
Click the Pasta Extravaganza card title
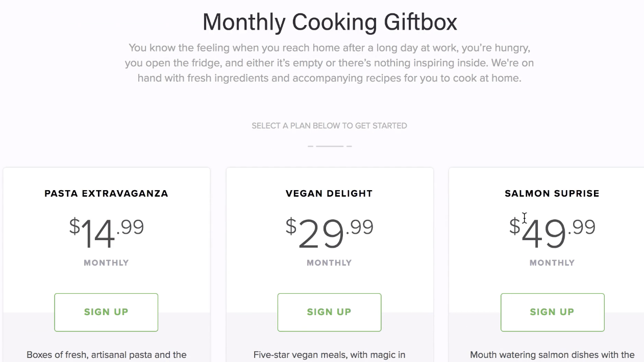coord(106,194)
